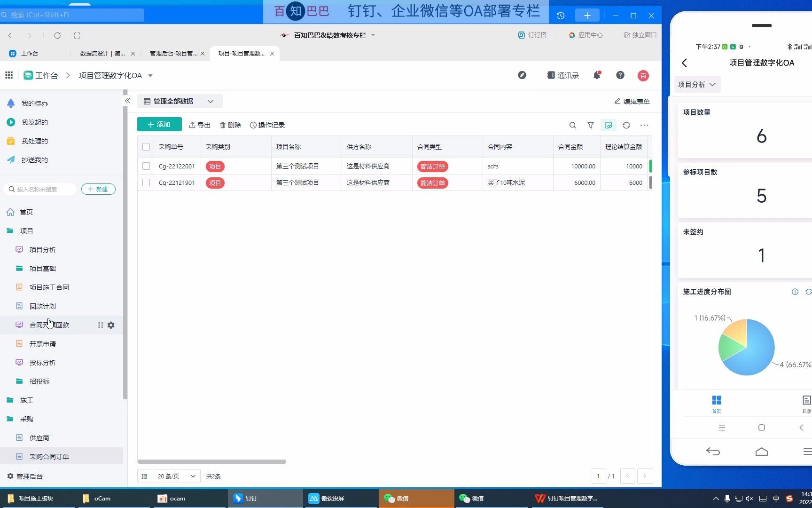812x508 pixels.
Task: Open the help question mark icon
Action: tap(620, 75)
